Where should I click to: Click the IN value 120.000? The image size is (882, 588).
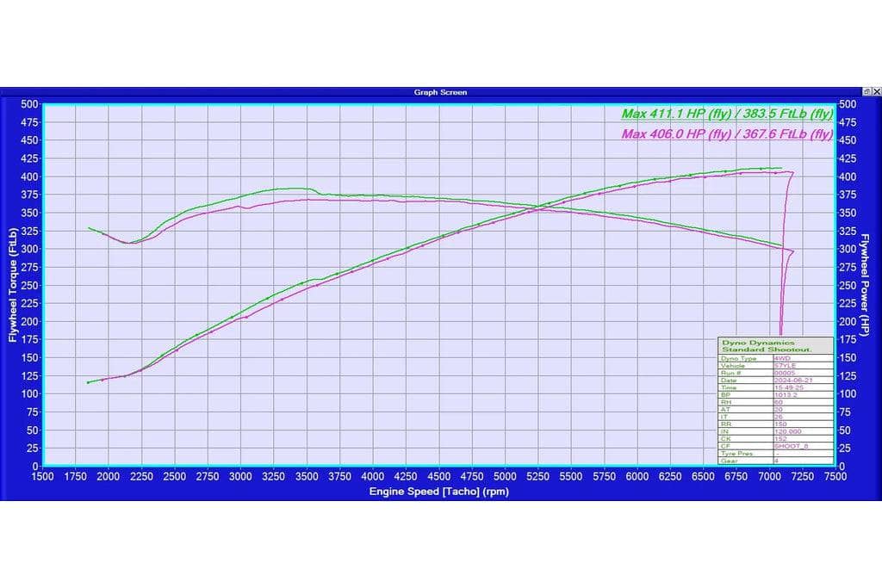[x=787, y=431]
